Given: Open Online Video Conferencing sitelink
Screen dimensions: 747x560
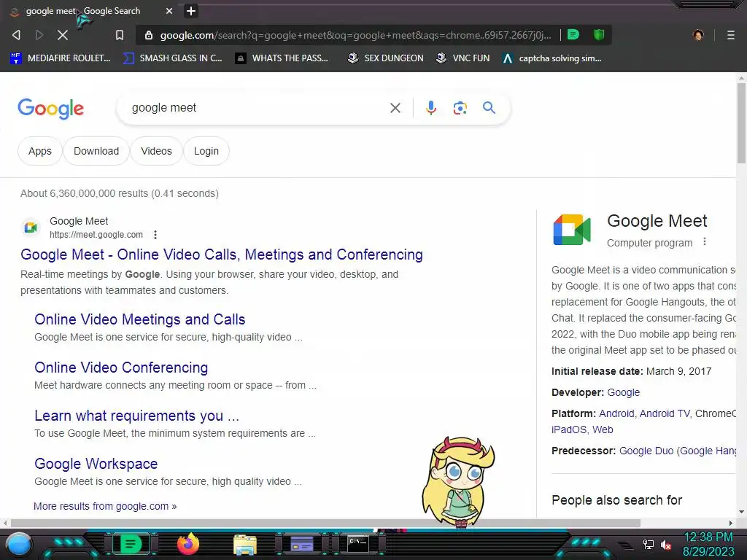Looking at the screenshot, I should (121, 367).
